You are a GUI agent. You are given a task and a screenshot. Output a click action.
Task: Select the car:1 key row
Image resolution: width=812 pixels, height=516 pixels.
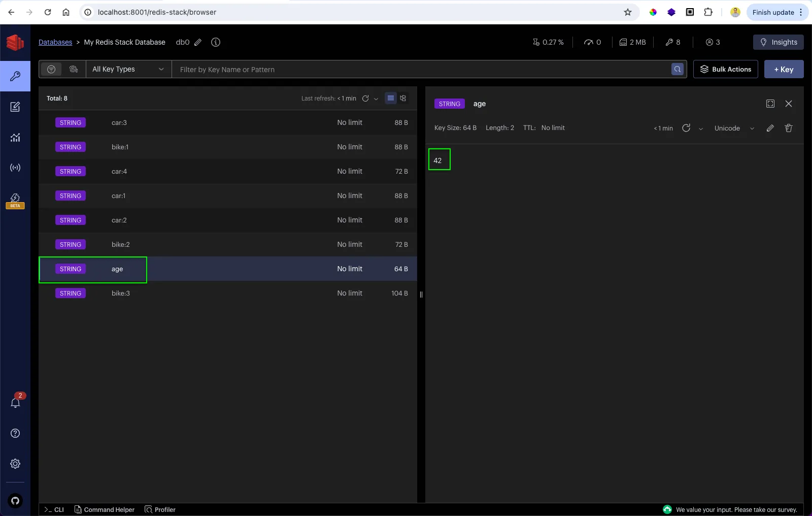point(228,196)
